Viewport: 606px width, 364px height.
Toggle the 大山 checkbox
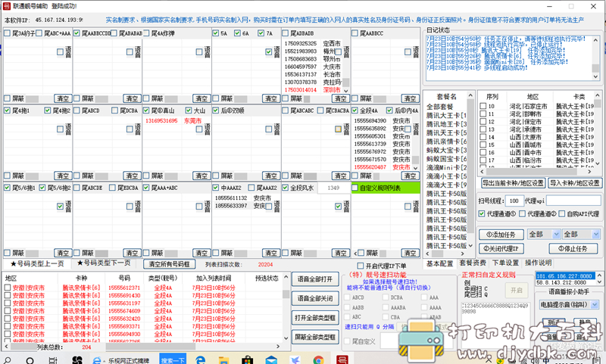click(x=189, y=110)
